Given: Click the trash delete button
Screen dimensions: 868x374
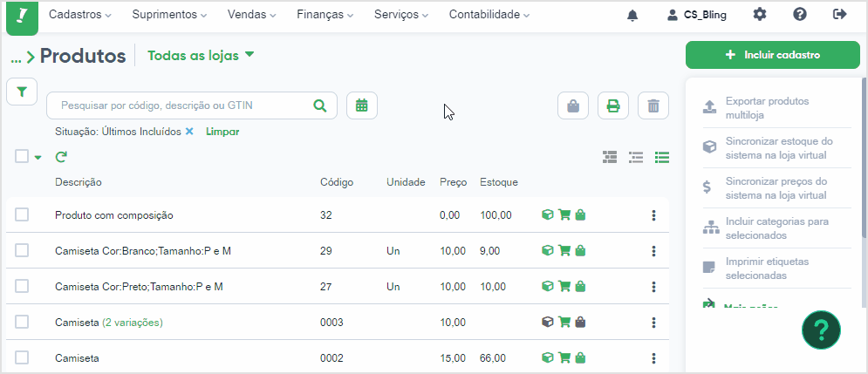Looking at the screenshot, I should pos(653,105).
